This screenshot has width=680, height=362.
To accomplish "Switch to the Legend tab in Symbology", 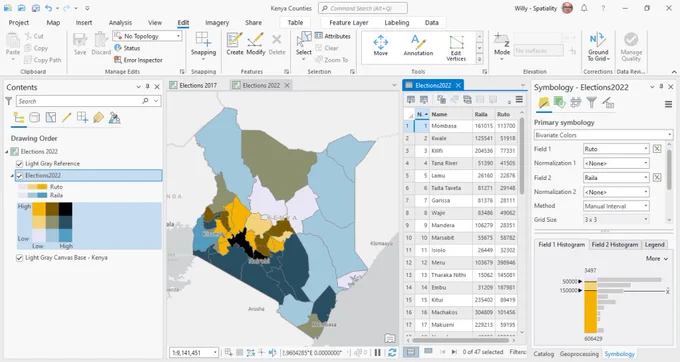I will click(x=654, y=245).
